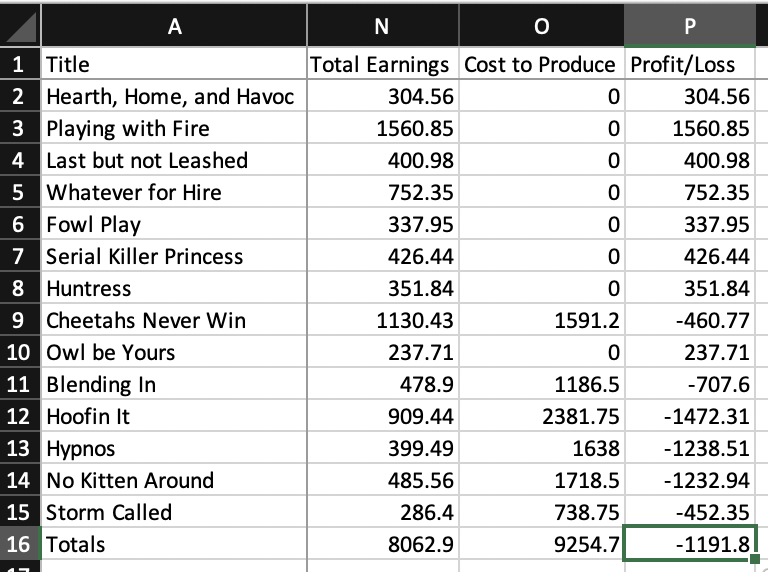768x572 pixels.
Task: Select the Serial Killer Princess cell
Action: tap(174, 256)
